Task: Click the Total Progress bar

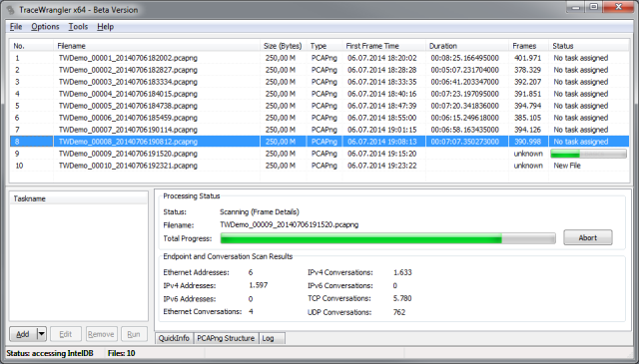Action: pyautogui.click(x=388, y=238)
